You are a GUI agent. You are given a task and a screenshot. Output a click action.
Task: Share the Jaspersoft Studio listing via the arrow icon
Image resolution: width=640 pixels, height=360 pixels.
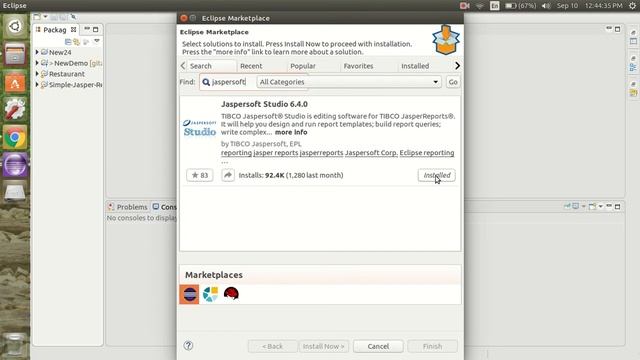click(x=228, y=175)
